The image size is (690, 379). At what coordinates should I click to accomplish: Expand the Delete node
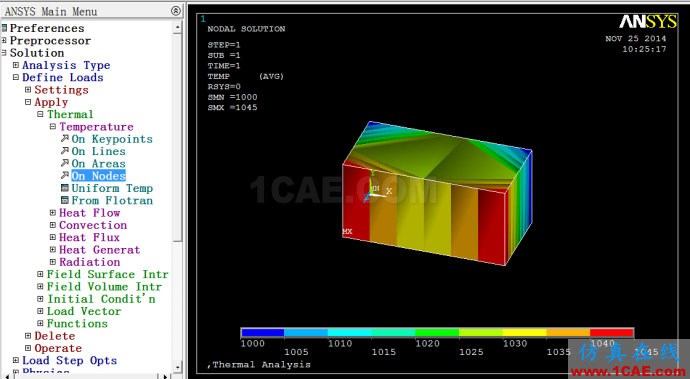pyautogui.click(x=28, y=336)
